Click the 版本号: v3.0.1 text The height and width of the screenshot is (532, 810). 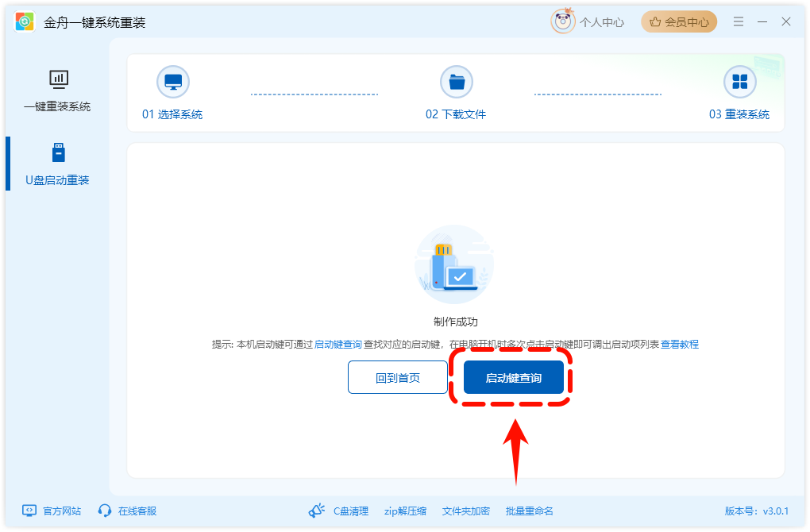point(756,511)
